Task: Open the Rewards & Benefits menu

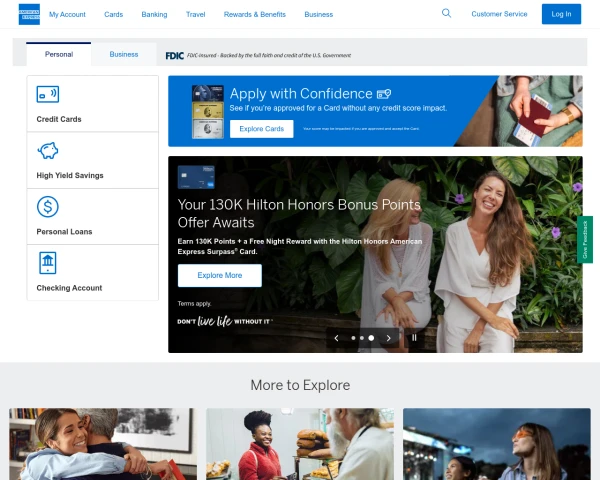Action: 255,15
